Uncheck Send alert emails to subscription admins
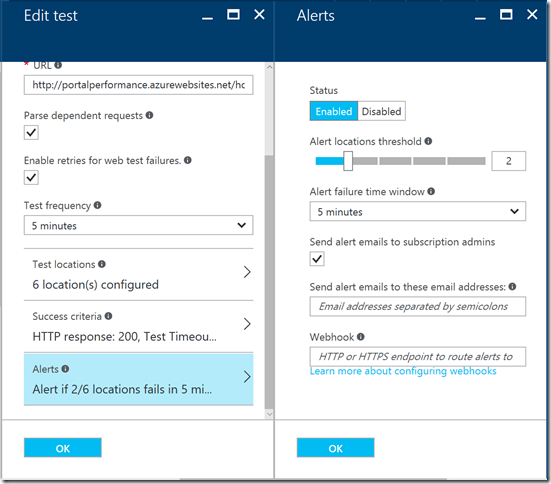551x484 pixels. pyautogui.click(x=317, y=259)
